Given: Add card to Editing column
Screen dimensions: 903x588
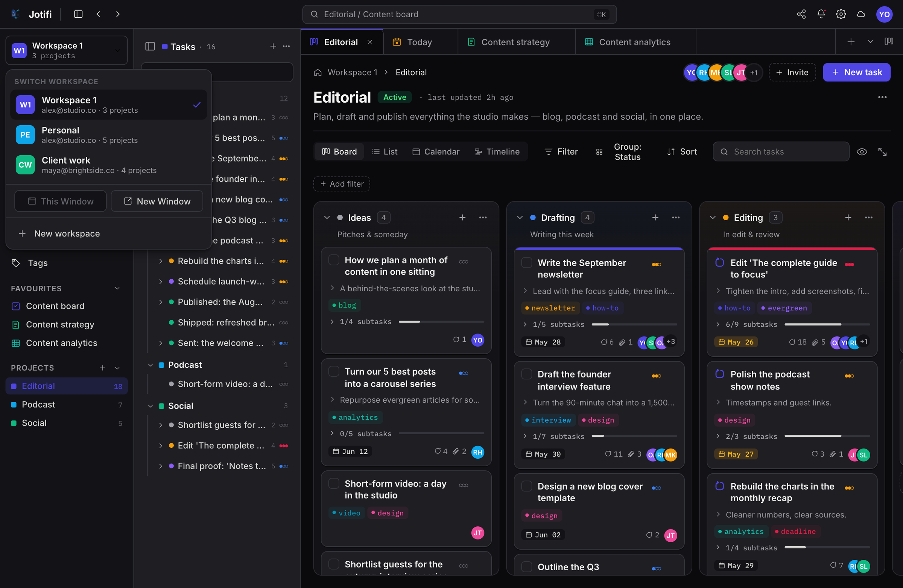Looking at the screenshot, I should tap(848, 218).
